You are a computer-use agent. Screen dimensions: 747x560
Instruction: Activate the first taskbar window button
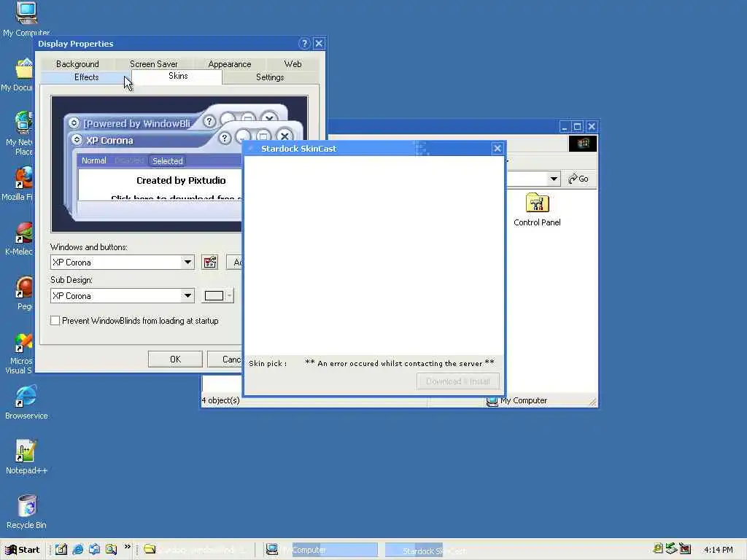coord(198,550)
